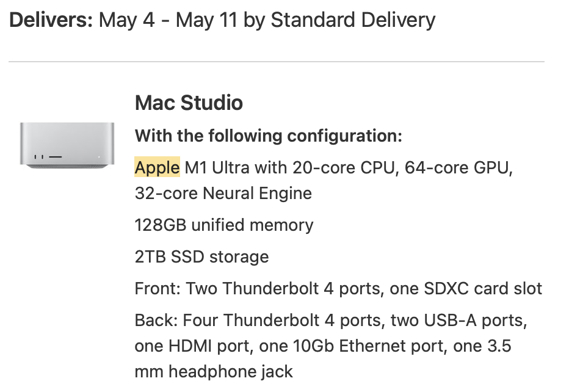Click the highlighted word Apple
The height and width of the screenshot is (392, 569).
(157, 167)
